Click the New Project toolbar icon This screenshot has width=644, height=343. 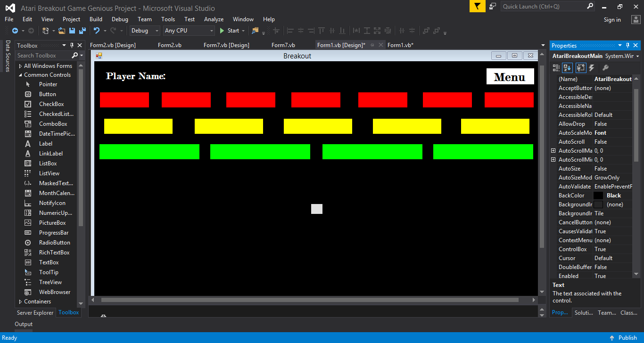(x=45, y=31)
